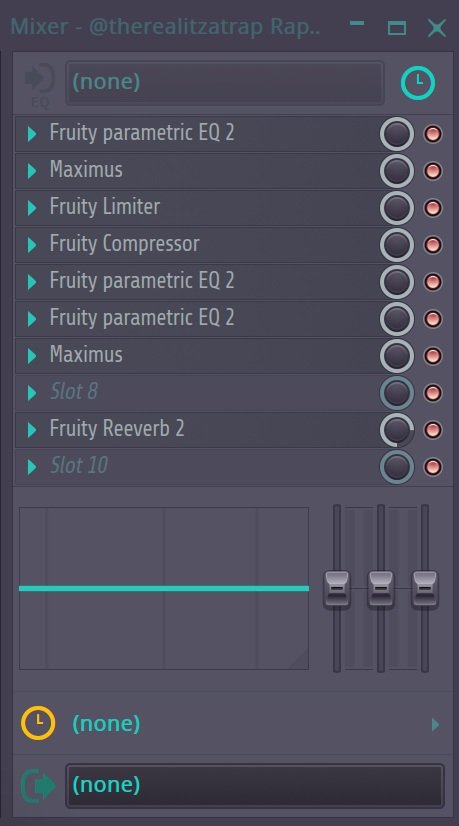Click the low band EQ fader

[x=337, y=589]
